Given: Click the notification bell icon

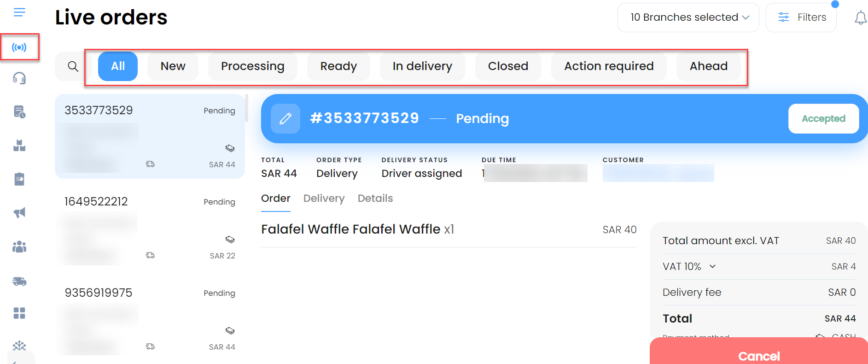Looking at the screenshot, I should click(x=860, y=18).
